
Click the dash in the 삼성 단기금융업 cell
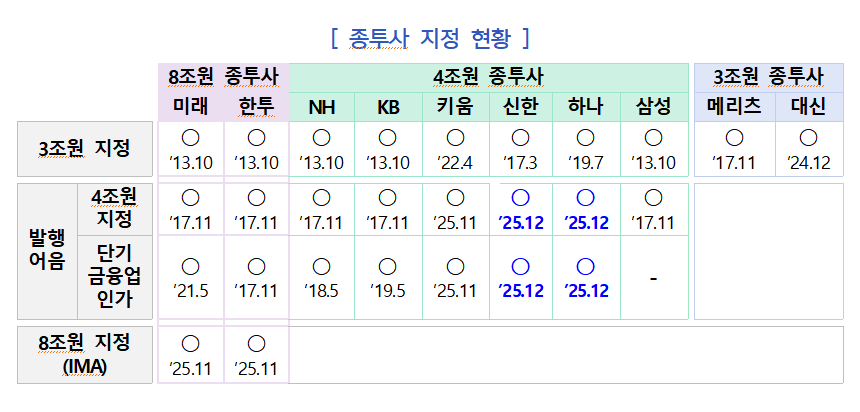coord(653,278)
